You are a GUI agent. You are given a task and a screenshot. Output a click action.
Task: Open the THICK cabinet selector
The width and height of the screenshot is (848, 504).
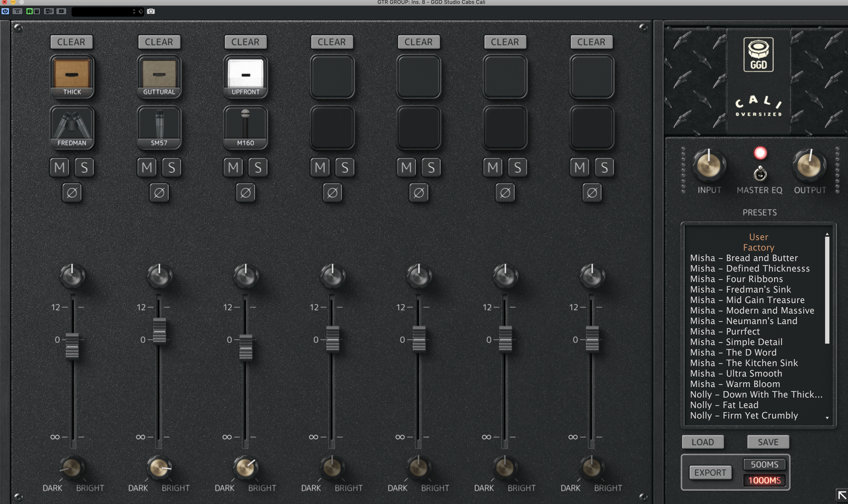click(72, 77)
